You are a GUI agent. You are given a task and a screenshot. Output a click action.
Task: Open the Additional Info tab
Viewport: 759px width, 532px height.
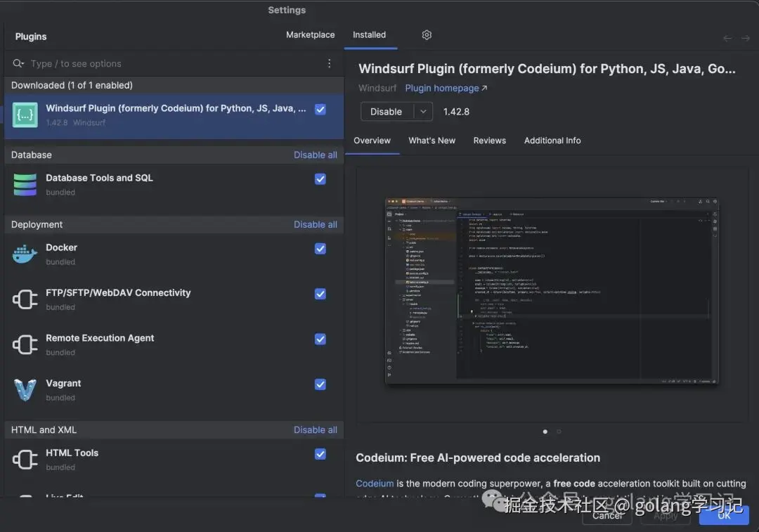(x=552, y=141)
